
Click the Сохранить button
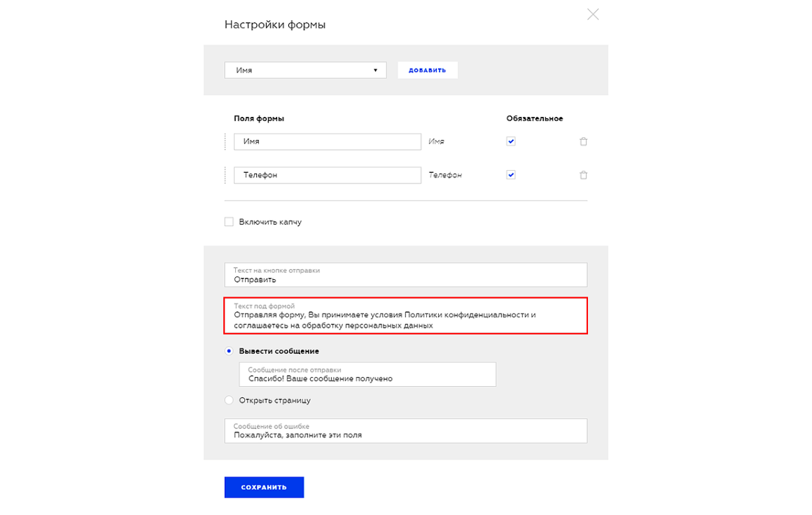(264, 487)
